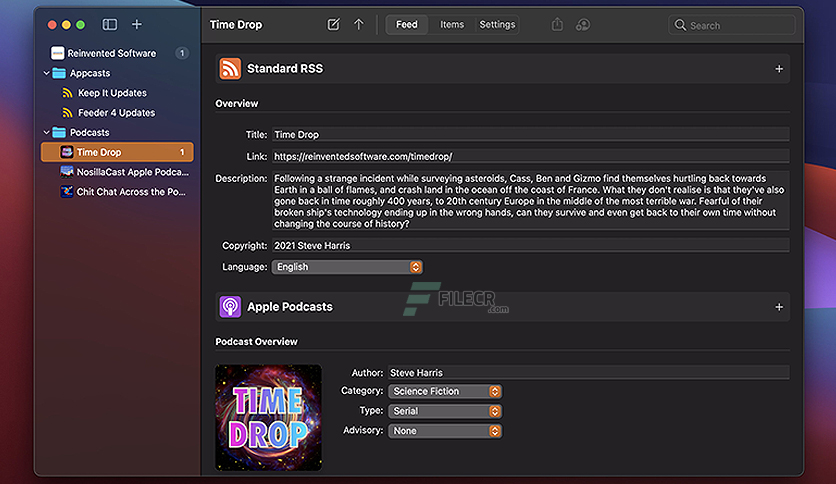Switch to the Items tab

pos(452,25)
